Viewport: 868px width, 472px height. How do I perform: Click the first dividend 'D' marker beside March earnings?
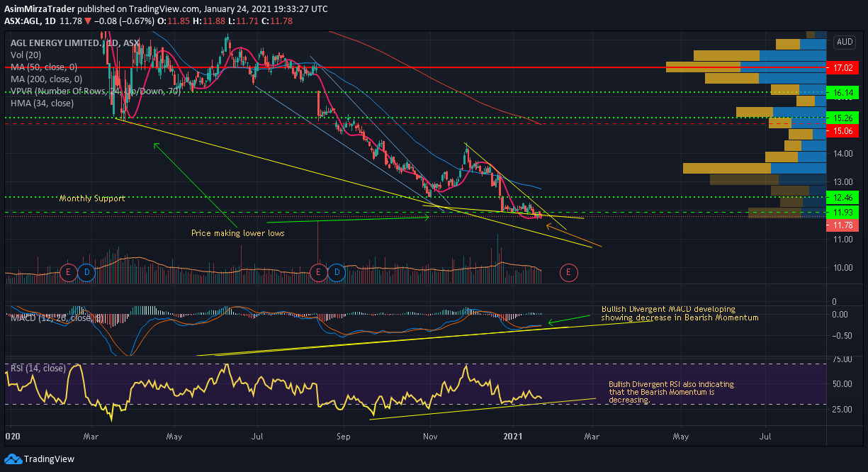(x=87, y=271)
